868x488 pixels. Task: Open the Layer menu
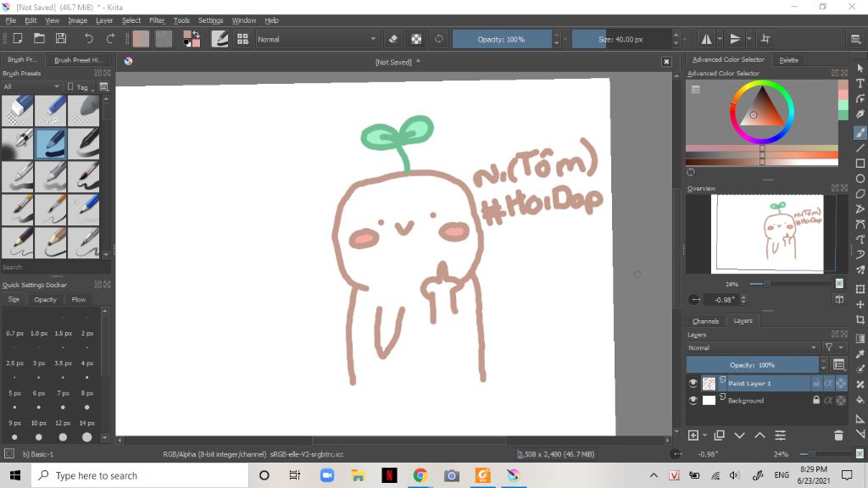pos(104,20)
